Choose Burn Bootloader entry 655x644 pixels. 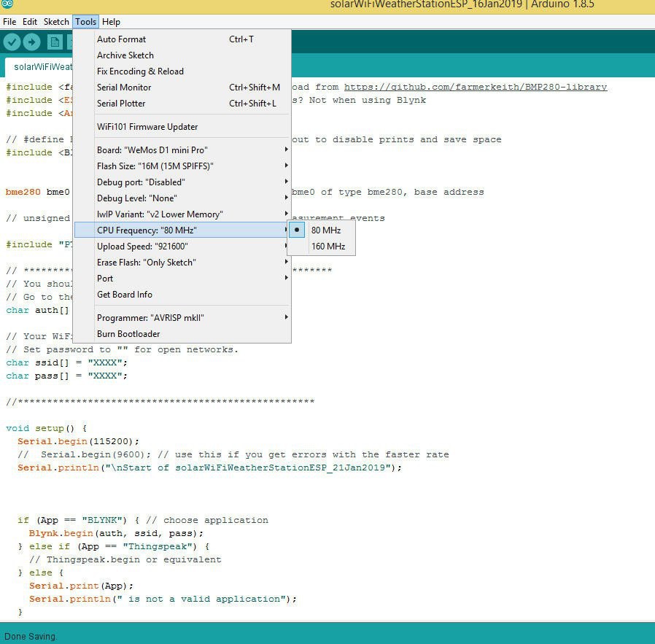(x=182, y=334)
